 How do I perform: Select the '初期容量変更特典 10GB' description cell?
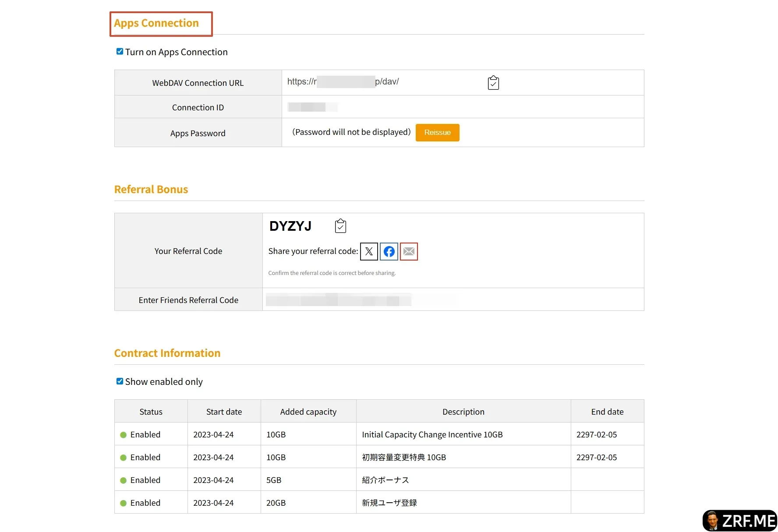pos(463,457)
